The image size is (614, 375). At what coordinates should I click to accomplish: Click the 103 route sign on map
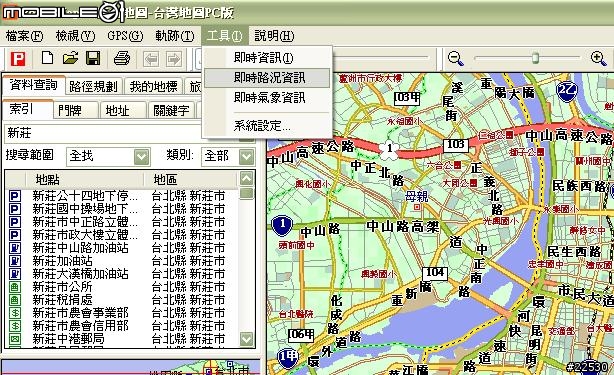click(x=456, y=144)
